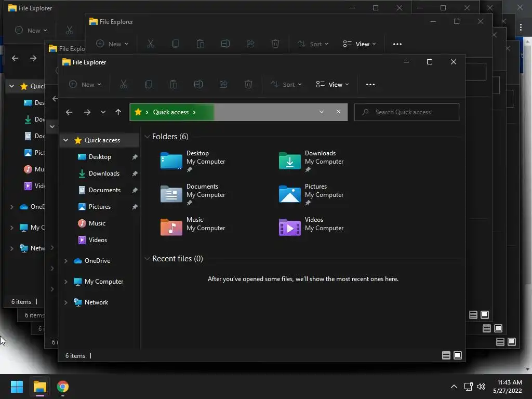Open See more ellipsis in second File Explorer window

coord(397,44)
